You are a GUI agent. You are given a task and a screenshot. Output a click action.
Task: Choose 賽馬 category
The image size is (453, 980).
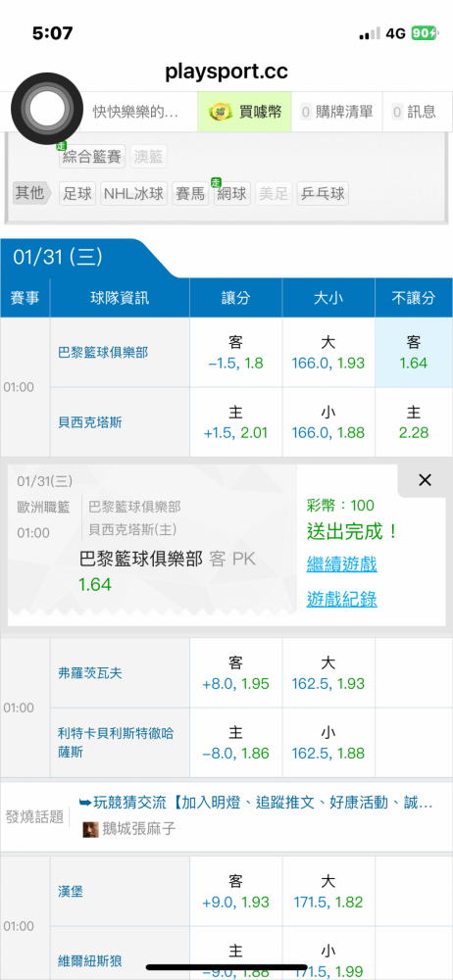pos(190,193)
